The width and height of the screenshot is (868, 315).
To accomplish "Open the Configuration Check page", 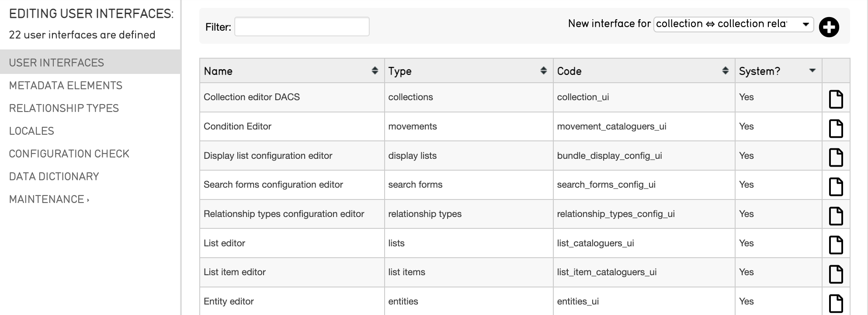I will (69, 154).
